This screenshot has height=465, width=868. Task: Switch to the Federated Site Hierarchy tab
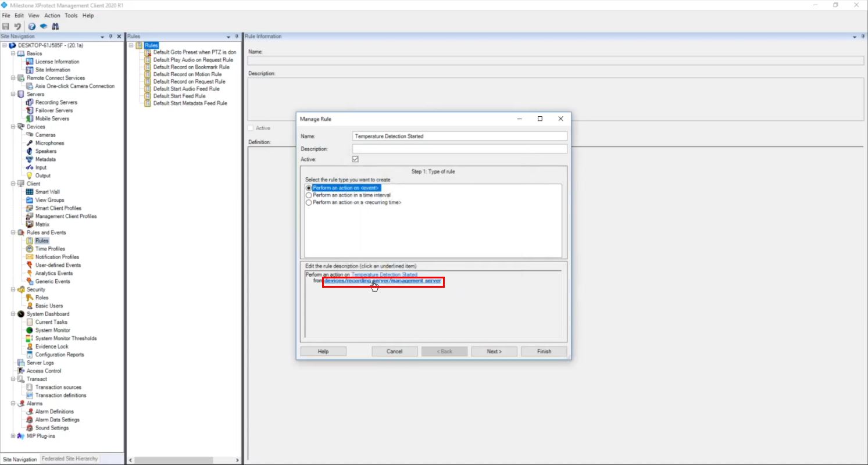click(x=69, y=459)
